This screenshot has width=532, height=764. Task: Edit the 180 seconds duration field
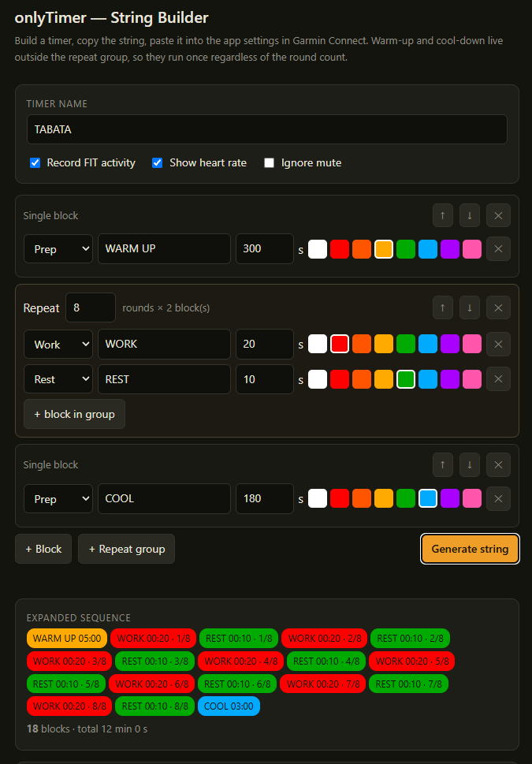coord(265,498)
